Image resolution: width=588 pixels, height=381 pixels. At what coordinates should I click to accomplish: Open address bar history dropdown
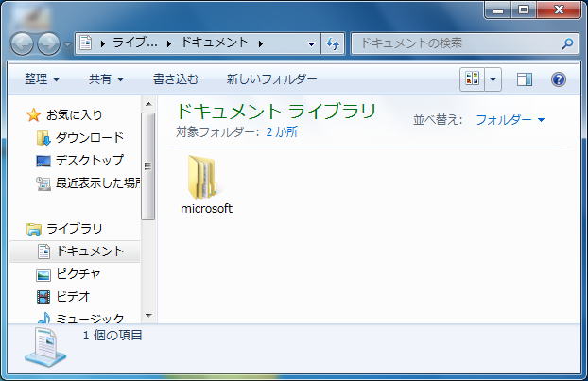click(311, 43)
